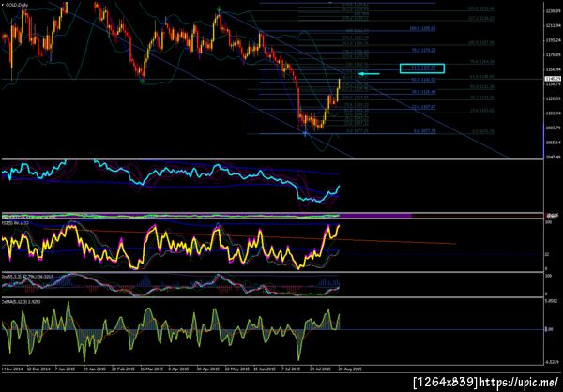Screen dimensions: 563x392
Task: Click the 1065.64 price axis label
Action: click(552, 143)
